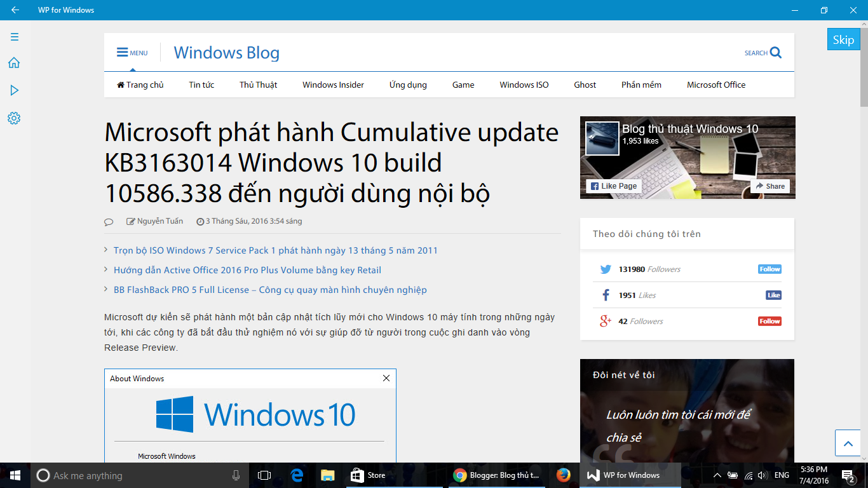Click Blog thủ thuật Windows 10 page title
868x488 pixels.
690,129
